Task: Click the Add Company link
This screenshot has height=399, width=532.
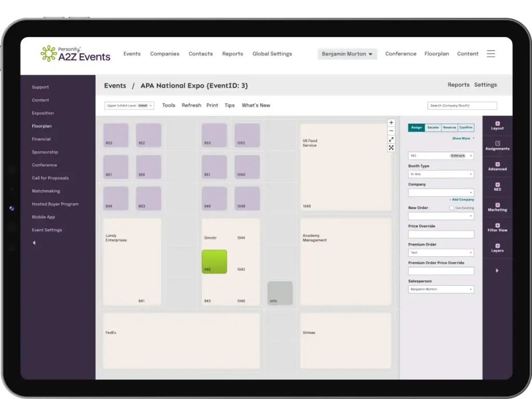Action: [461, 199]
